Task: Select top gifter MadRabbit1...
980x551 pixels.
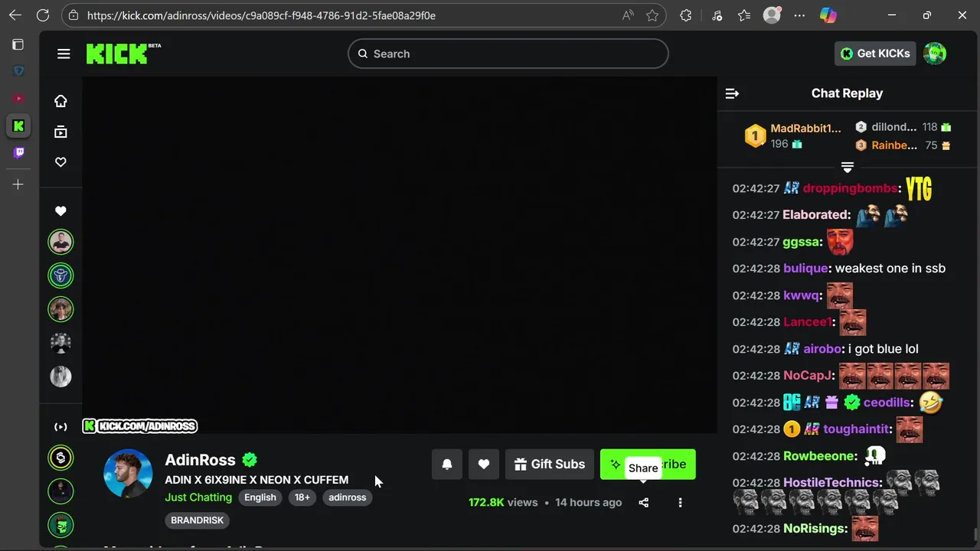Action: tap(805, 129)
